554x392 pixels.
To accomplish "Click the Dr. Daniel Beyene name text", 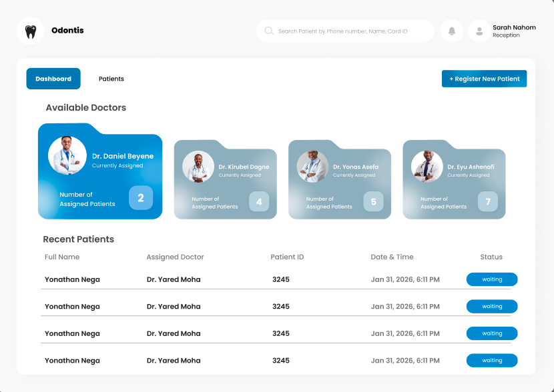I will (x=123, y=156).
